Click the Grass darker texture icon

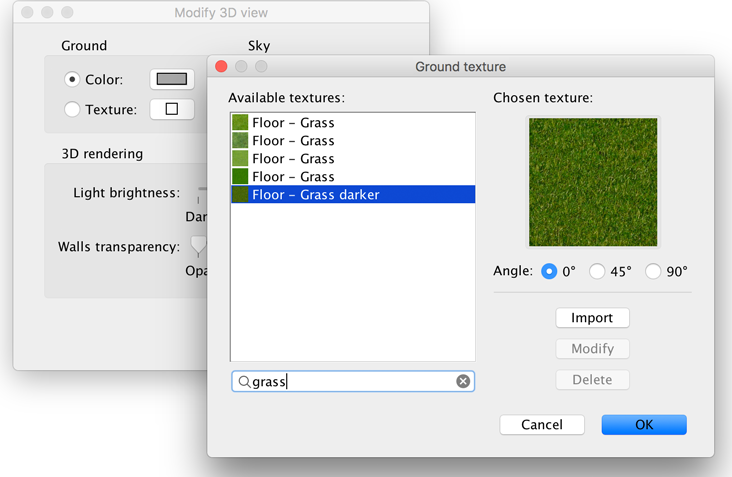coord(240,195)
